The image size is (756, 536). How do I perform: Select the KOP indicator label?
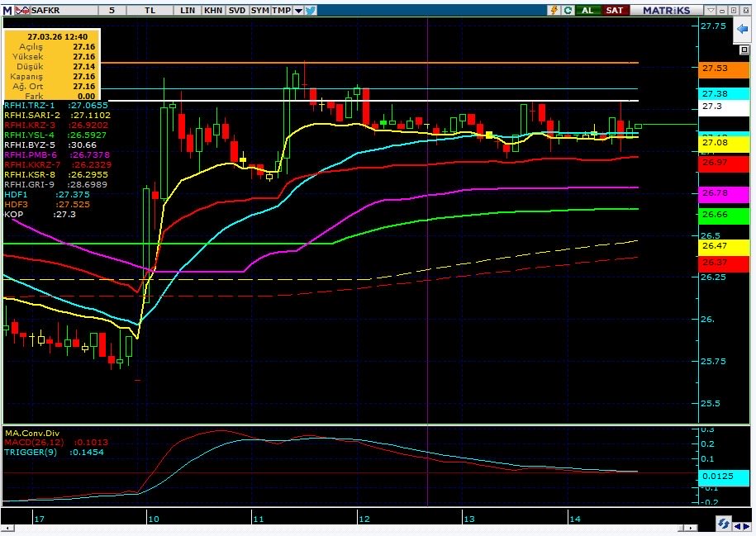coord(13,215)
